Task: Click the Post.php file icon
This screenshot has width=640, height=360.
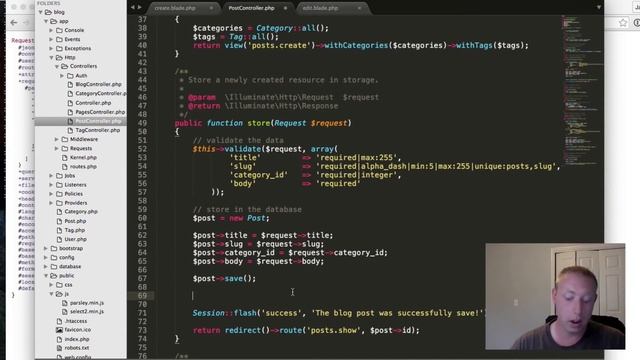Action: click(59, 221)
